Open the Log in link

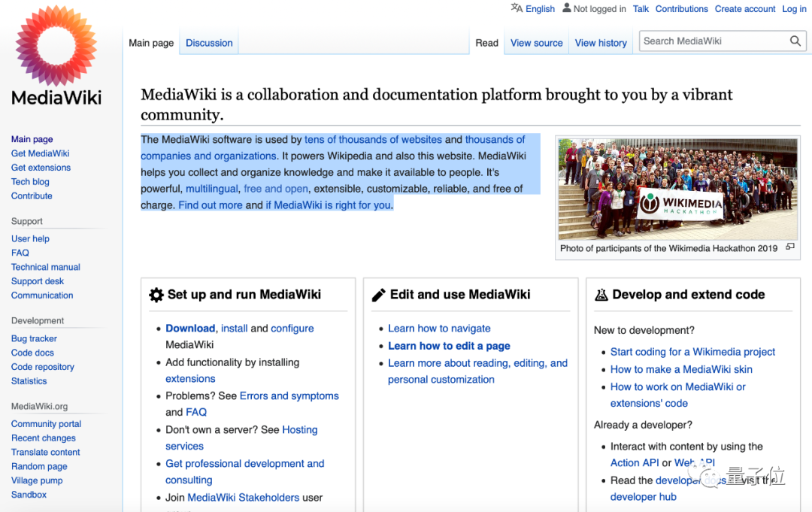[x=794, y=9]
